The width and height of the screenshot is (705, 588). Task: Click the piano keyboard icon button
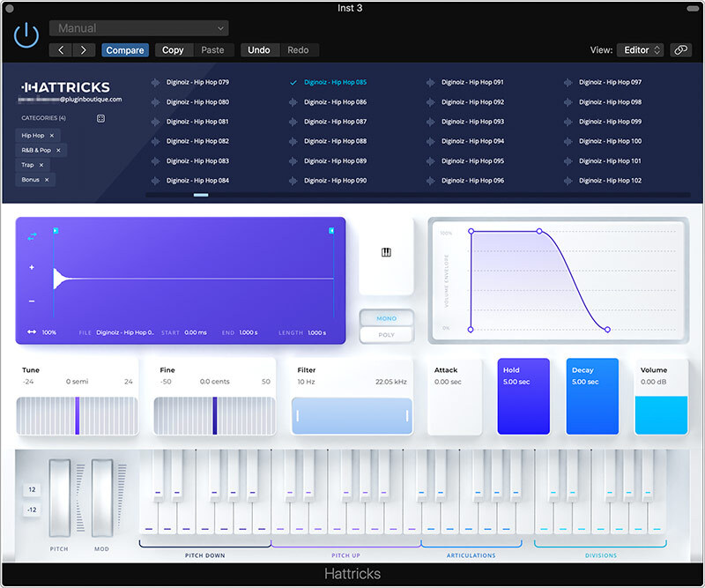[x=385, y=253]
